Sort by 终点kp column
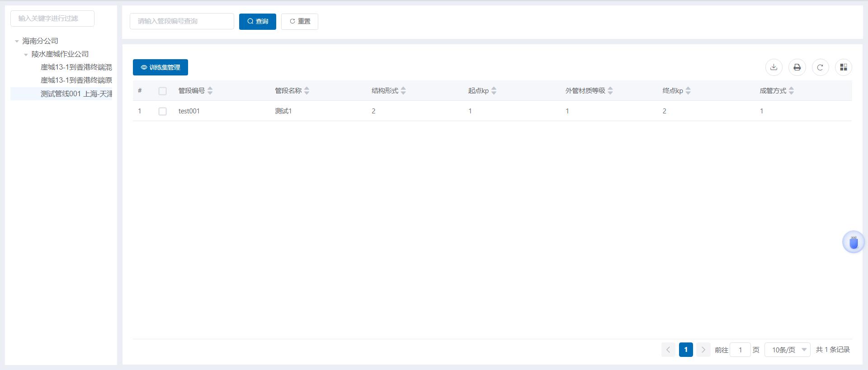Image resolution: width=868 pixels, height=370 pixels. point(688,91)
